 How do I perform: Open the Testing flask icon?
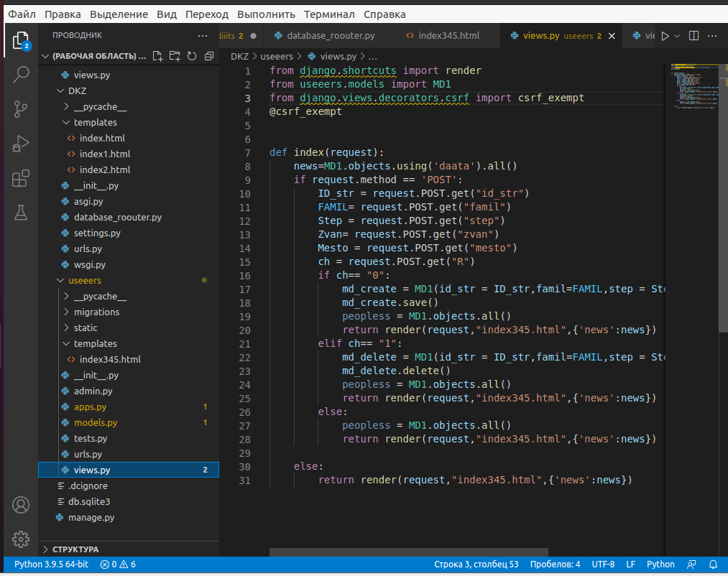21,212
